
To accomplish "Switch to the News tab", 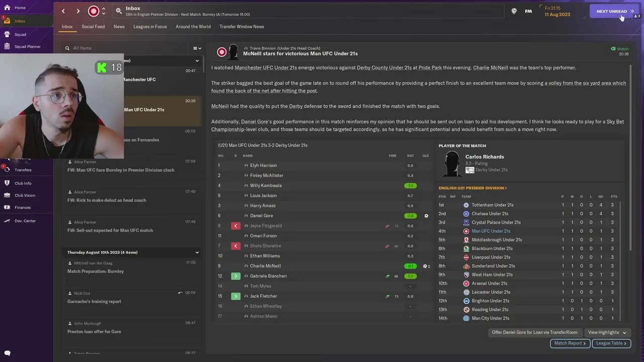I will tap(119, 27).
